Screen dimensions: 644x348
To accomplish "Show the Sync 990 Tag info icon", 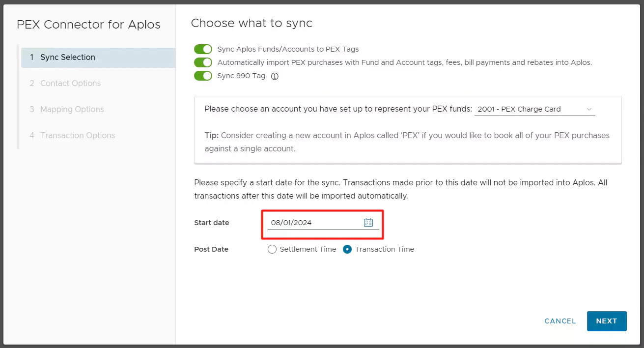I will 275,76.
